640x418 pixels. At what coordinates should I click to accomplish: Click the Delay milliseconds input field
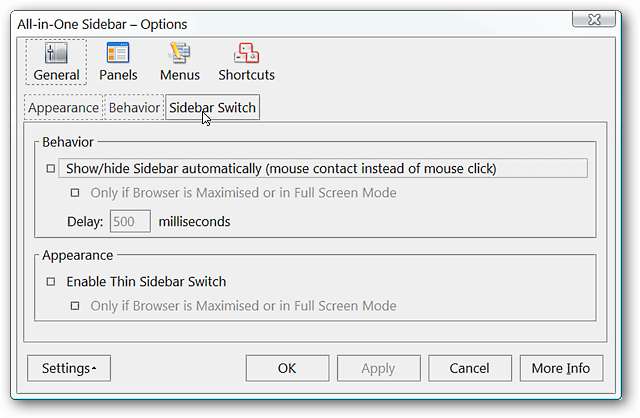(x=130, y=221)
